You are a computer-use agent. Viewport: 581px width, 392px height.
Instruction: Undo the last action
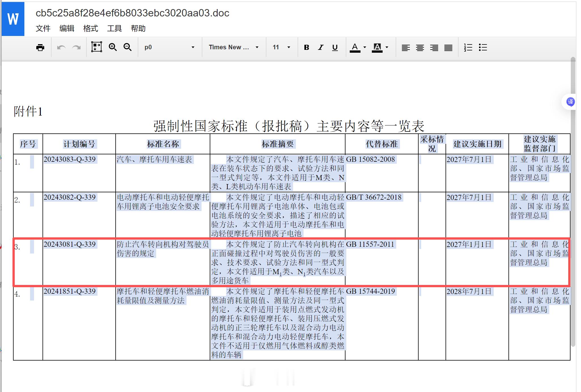click(x=61, y=47)
